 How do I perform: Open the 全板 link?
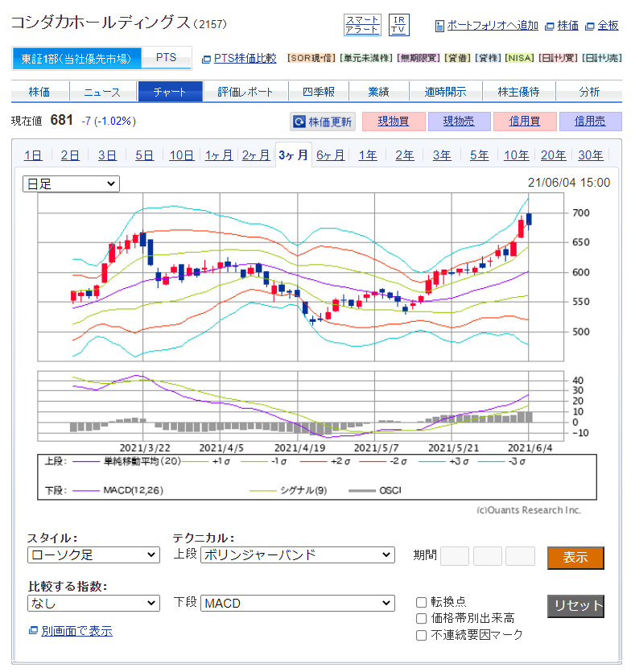pos(608,26)
